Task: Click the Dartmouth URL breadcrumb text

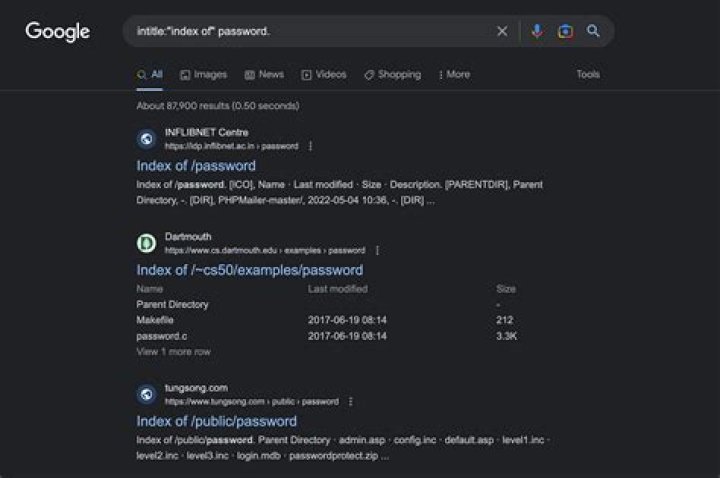Action: [x=265, y=250]
